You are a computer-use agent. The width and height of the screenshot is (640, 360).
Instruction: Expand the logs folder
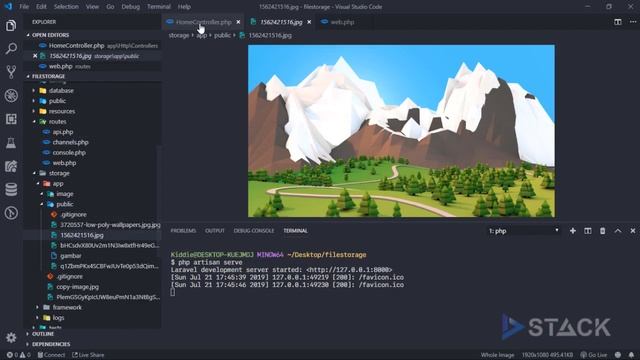tap(58, 318)
